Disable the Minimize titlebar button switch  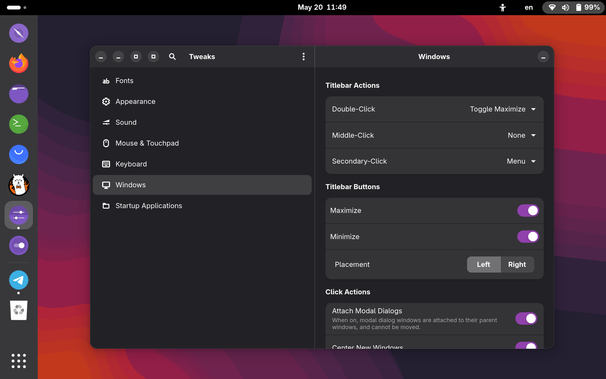point(528,236)
